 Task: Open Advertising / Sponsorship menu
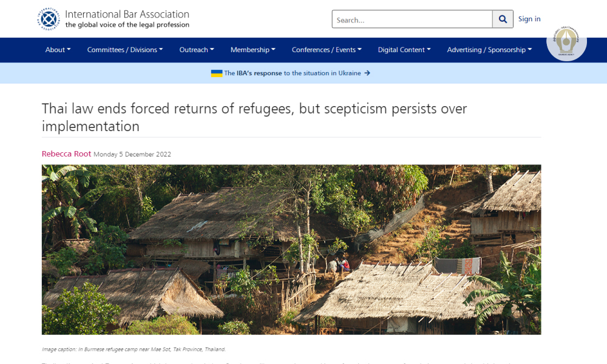(x=489, y=50)
